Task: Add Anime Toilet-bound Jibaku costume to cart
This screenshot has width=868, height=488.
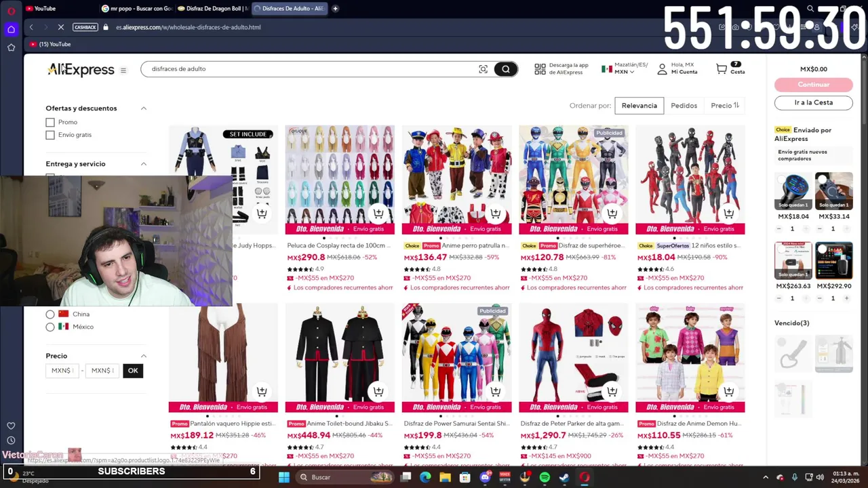Action: click(x=378, y=392)
